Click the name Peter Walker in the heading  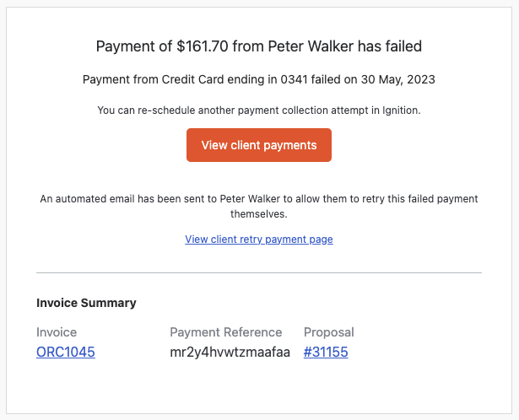pos(311,46)
